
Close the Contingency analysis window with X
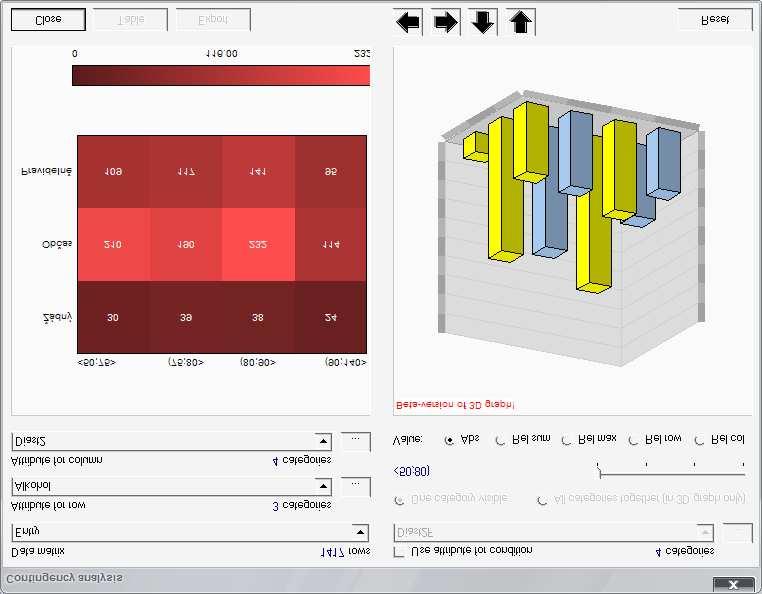click(734, 584)
